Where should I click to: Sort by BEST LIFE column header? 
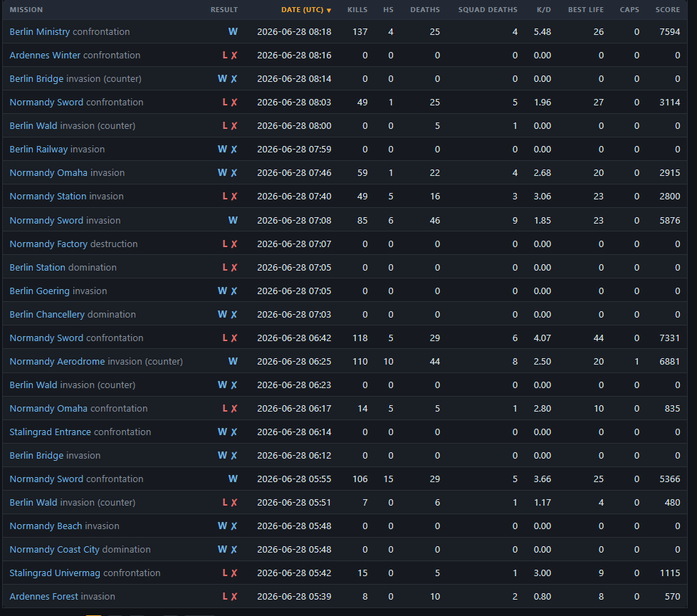tap(586, 10)
